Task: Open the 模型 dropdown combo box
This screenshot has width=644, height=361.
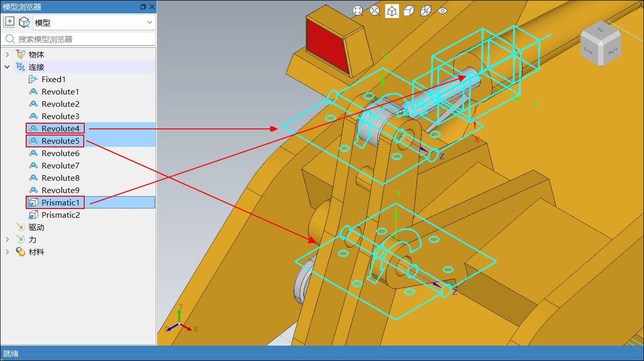Action: pyautogui.click(x=94, y=23)
